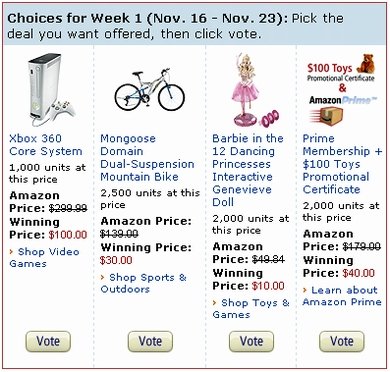Image resolution: width=390 pixels, height=372 pixels.
Task: Click the mountain bike product image
Action: coord(149,90)
